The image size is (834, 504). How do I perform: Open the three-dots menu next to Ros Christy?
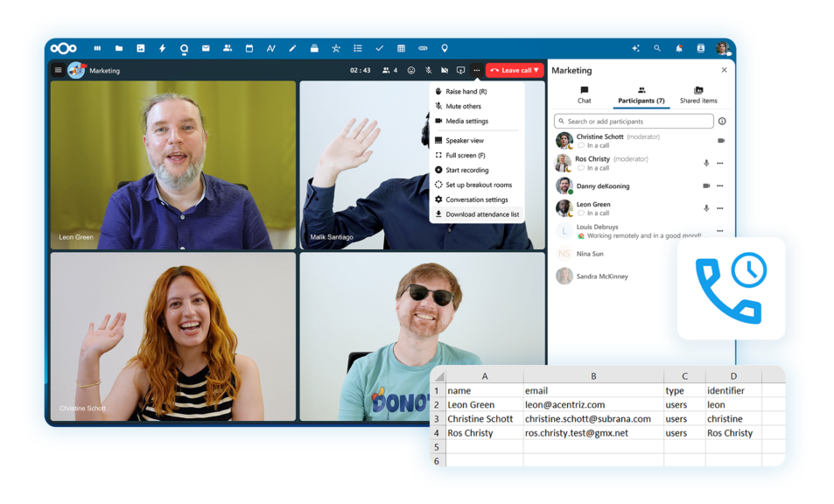pyautogui.click(x=719, y=163)
